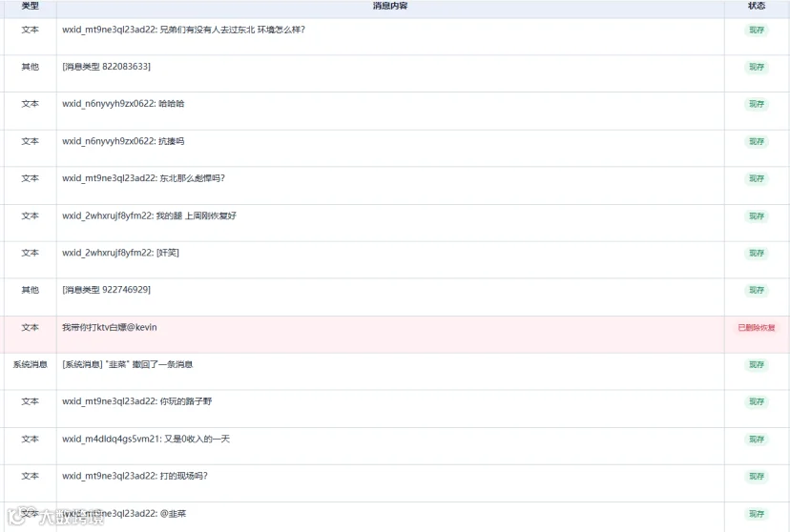Screen dimensions: 790x532
Task: Click the 类型 column header
Action: coord(31,6)
